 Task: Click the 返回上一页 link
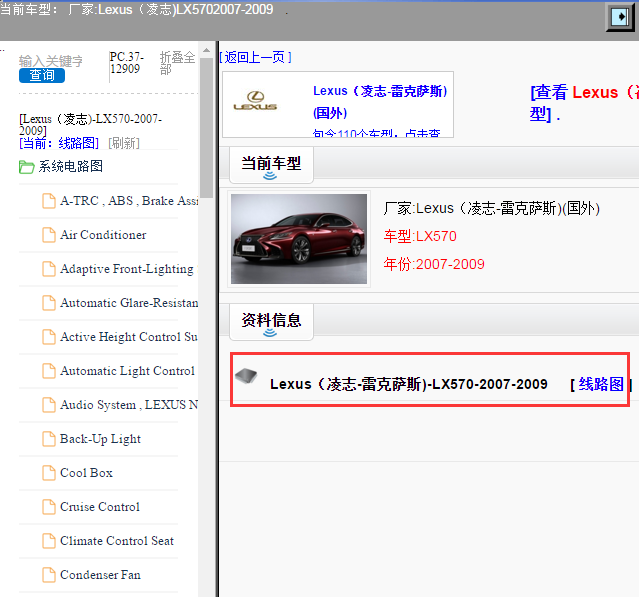coord(256,57)
